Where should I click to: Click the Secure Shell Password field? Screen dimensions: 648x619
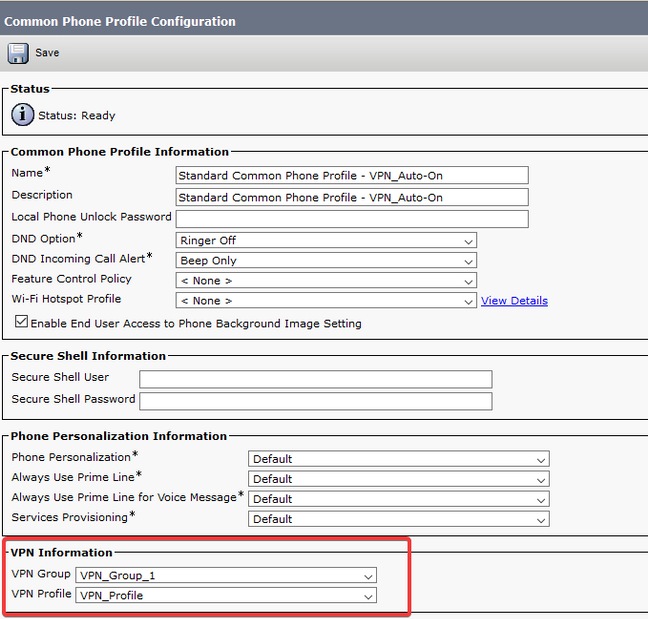click(315, 401)
